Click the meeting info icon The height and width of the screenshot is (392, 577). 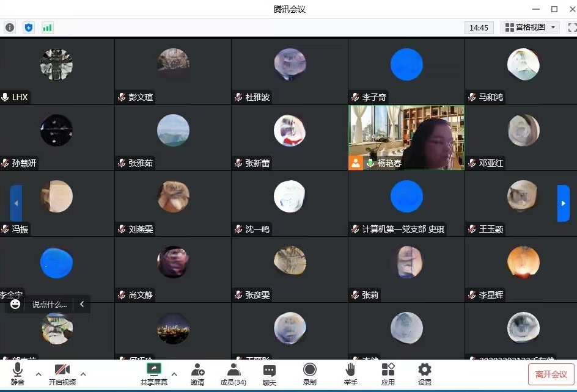click(10, 27)
